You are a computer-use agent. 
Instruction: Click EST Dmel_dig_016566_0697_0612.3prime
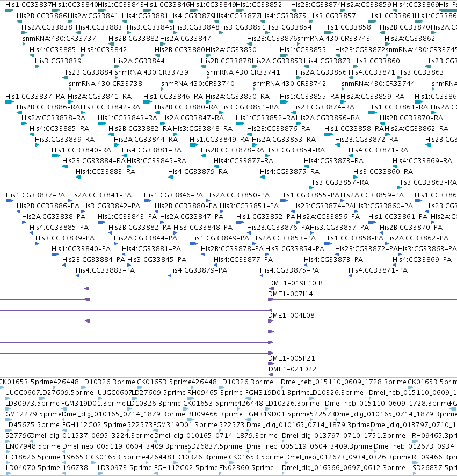pyautogui.click(x=343, y=468)
